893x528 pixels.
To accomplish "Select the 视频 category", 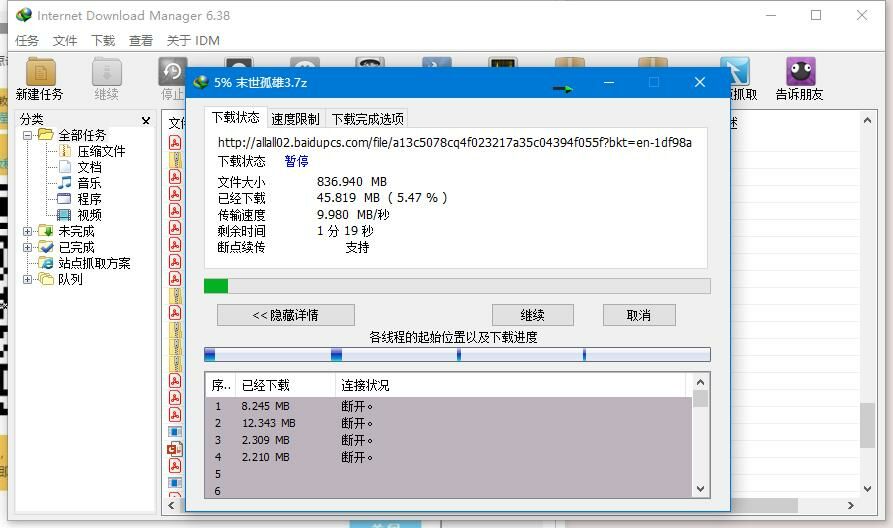I will (x=89, y=215).
